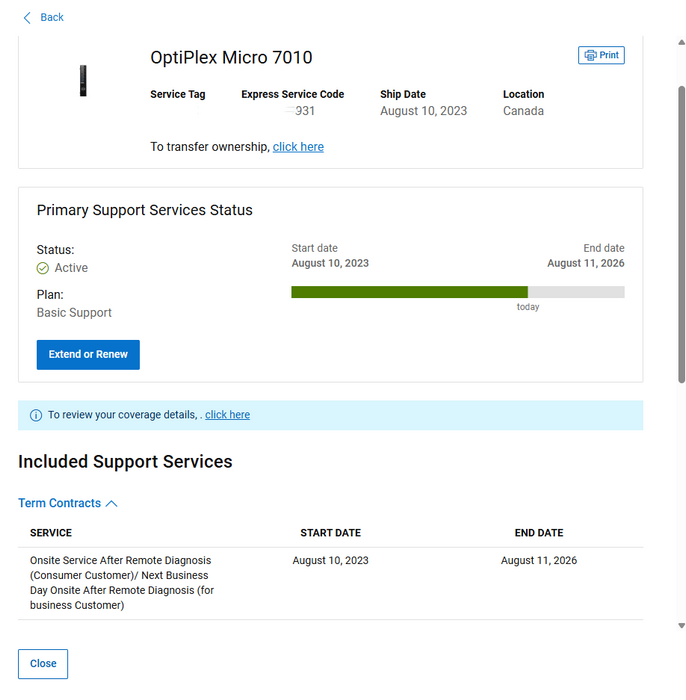Click the START DATE column header
686x700 pixels.
(330, 533)
